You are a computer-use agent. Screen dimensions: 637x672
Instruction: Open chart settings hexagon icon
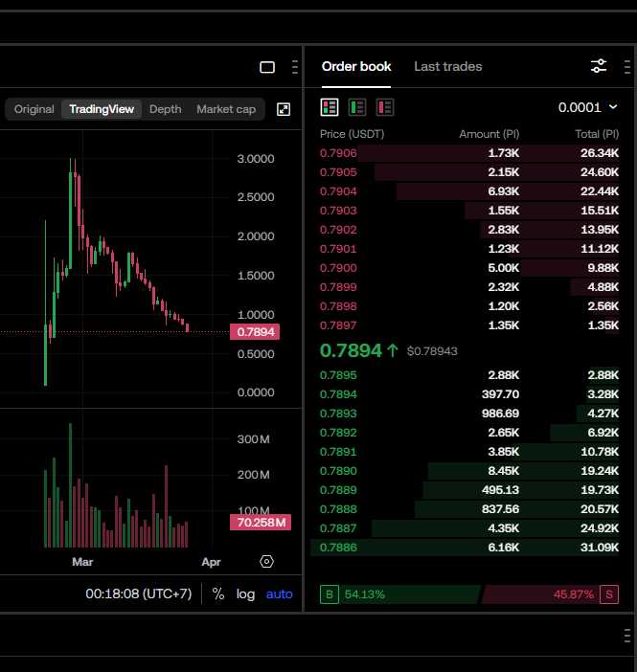click(x=266, y=561)
